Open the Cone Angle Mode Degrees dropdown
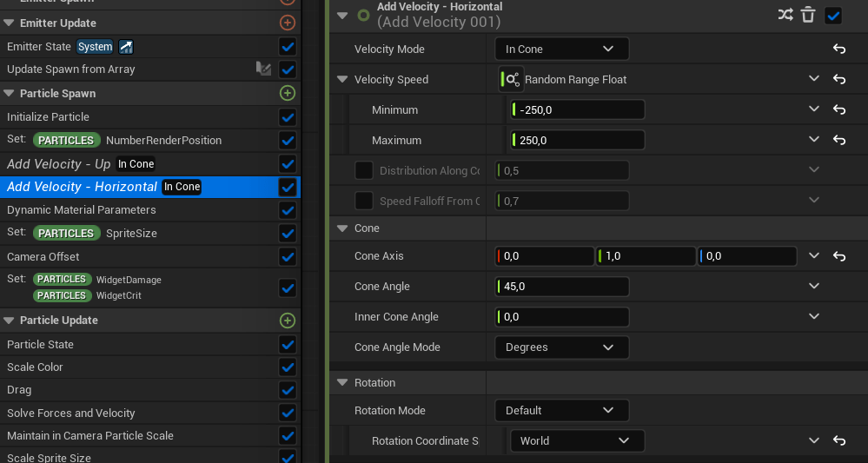 click(x=561, y=347)
